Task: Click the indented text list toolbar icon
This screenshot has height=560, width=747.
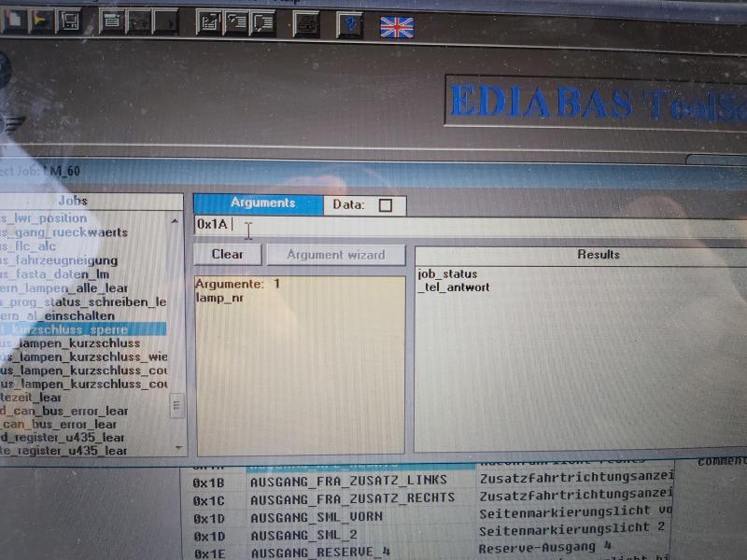Action: (236, 21)
